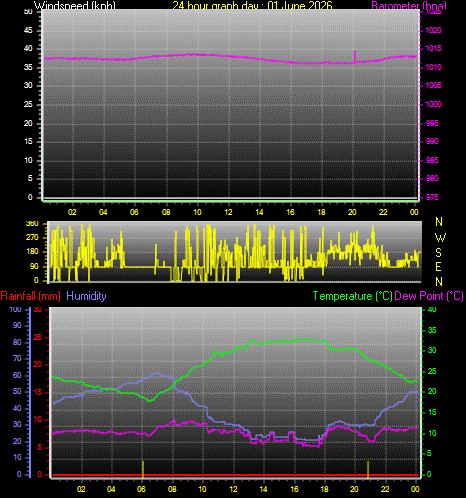Click humidity axis value "100"

15,309
